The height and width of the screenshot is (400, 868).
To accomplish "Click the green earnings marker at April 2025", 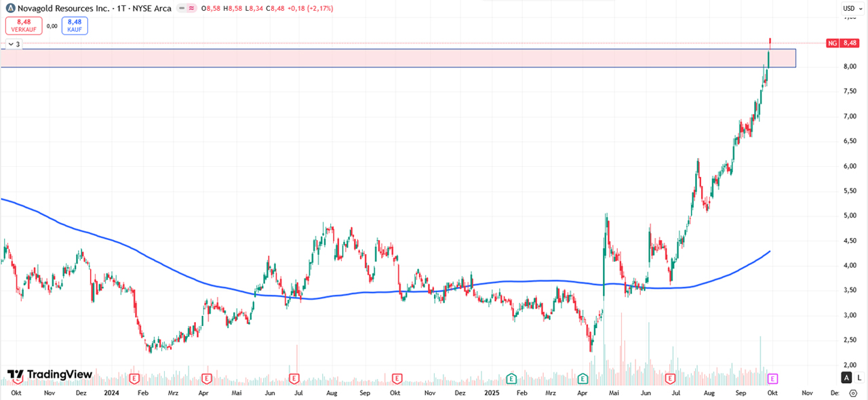I will (x=583, y=378).
